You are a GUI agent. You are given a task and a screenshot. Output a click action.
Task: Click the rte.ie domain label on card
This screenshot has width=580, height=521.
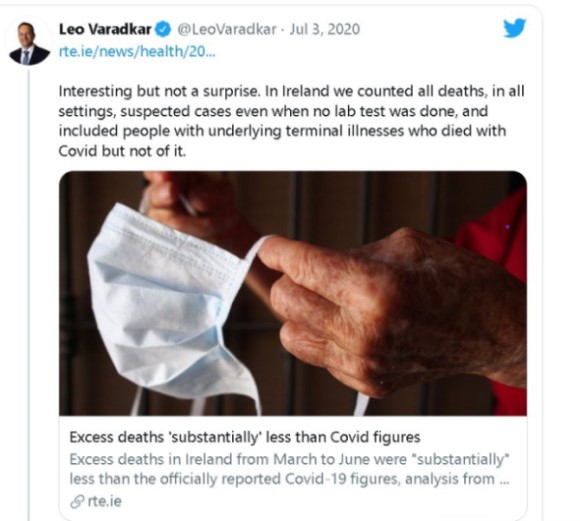(105, 501)
